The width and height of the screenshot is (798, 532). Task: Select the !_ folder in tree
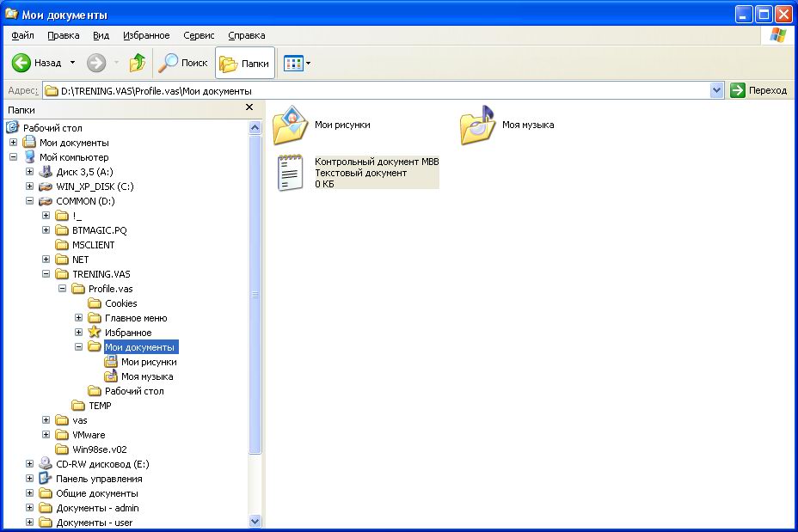click(77, 216)
